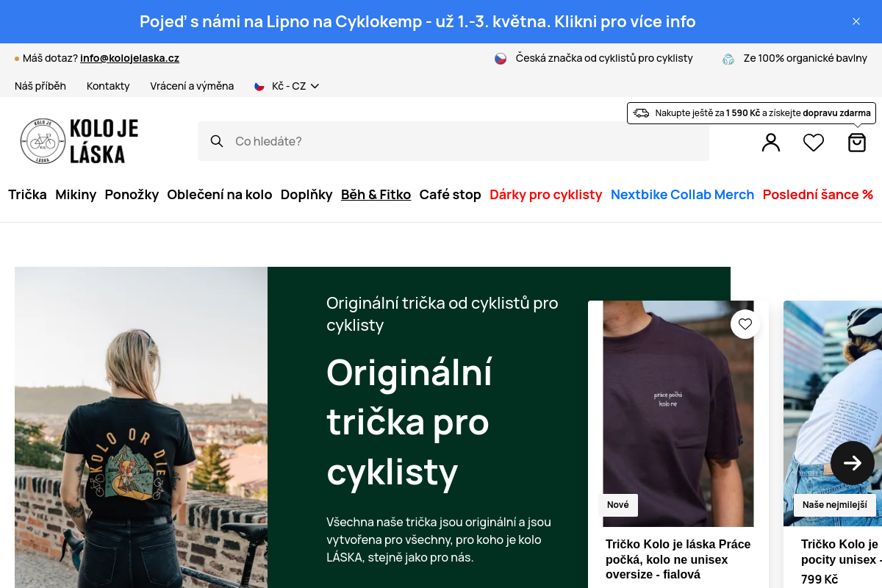The height and width of the screenshot is (588, 882).
Task: Expand the currency chevron in top bar
Action: click(x=315, y=86)
